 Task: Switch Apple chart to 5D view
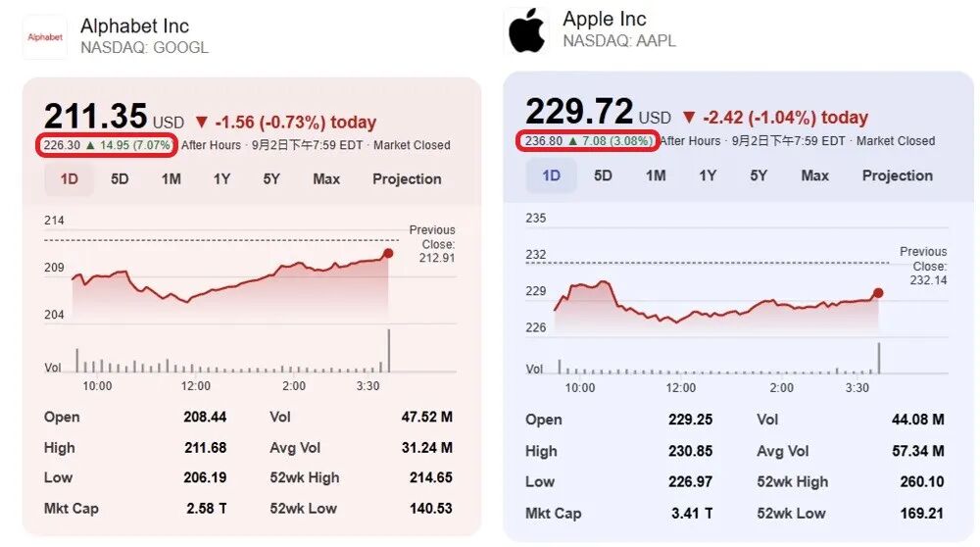tap(603, 175)
